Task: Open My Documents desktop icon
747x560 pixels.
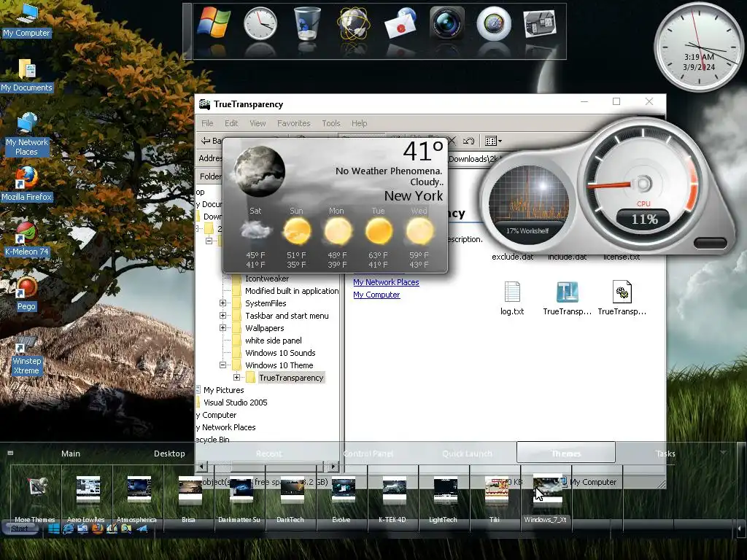Action: (26, 75)
